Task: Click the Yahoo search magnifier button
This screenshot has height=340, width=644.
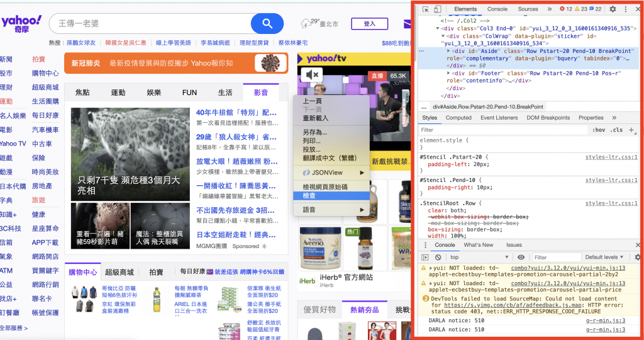Action: point(267,23)
